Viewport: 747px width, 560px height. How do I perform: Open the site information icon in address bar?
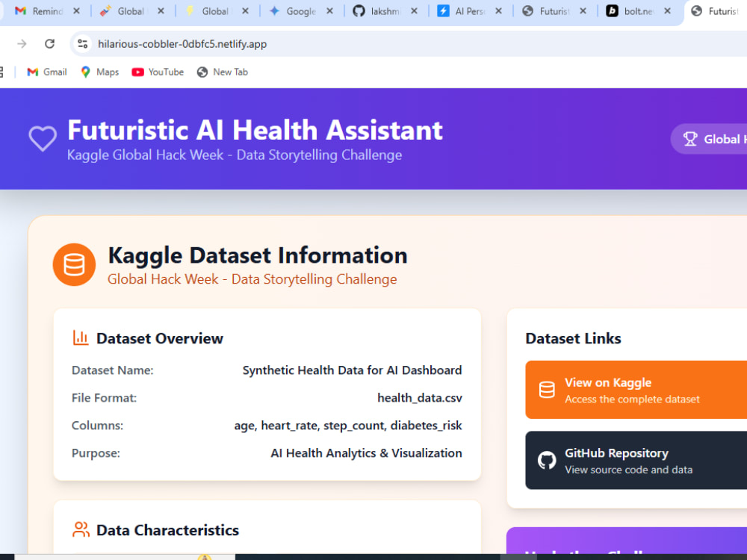click(82, 44)
